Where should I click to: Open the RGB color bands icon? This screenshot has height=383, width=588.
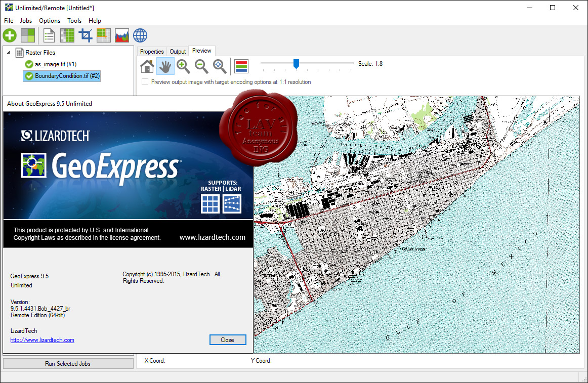pos(241,66)
